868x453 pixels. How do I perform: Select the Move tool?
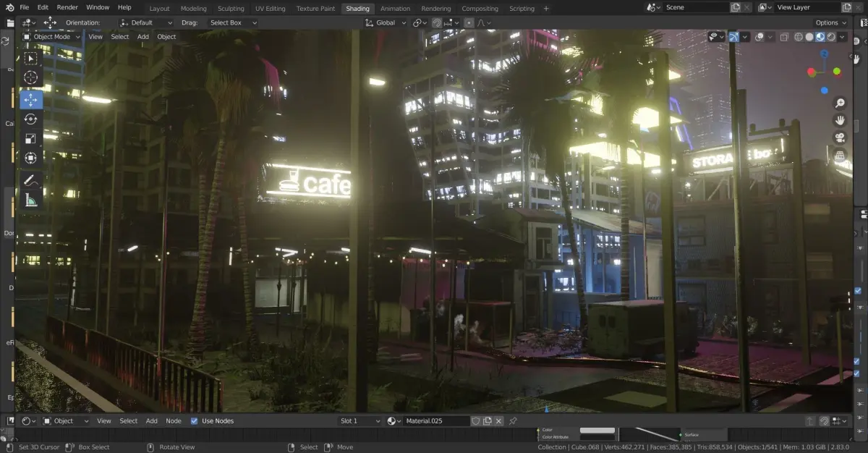(31, 100)
